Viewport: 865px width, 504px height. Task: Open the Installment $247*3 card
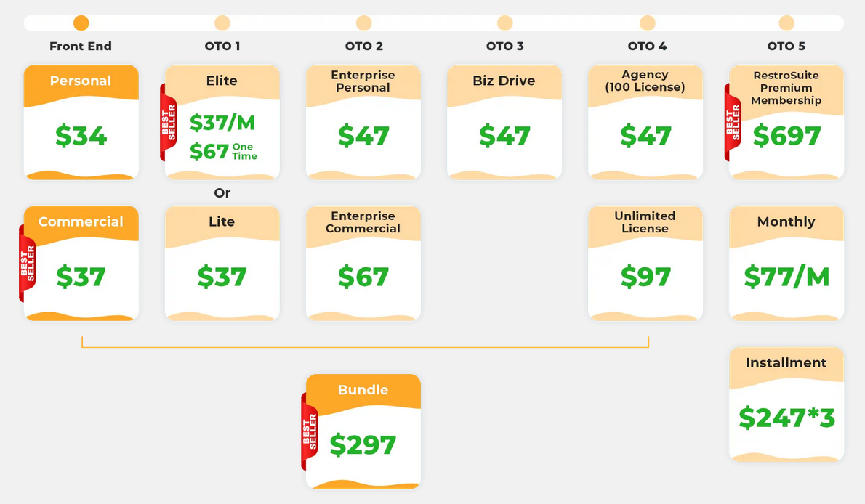[786, 405]
